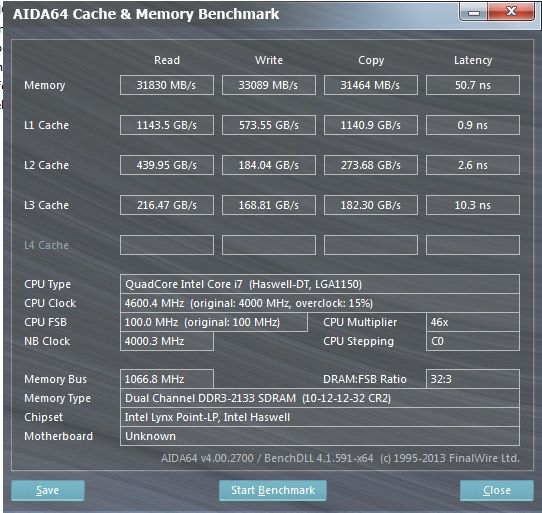
Task: Click the Memory Bus value 1066.8 MHz
Action: tap(167, 379)
